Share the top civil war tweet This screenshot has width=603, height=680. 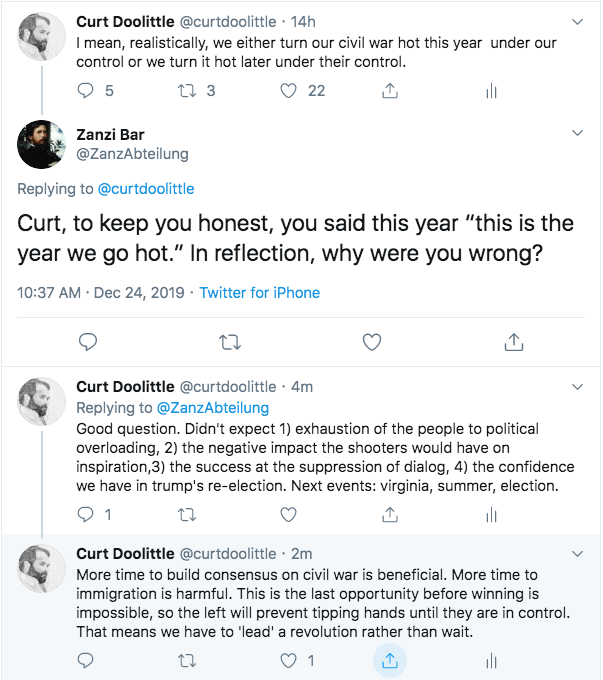pos(389,91)
